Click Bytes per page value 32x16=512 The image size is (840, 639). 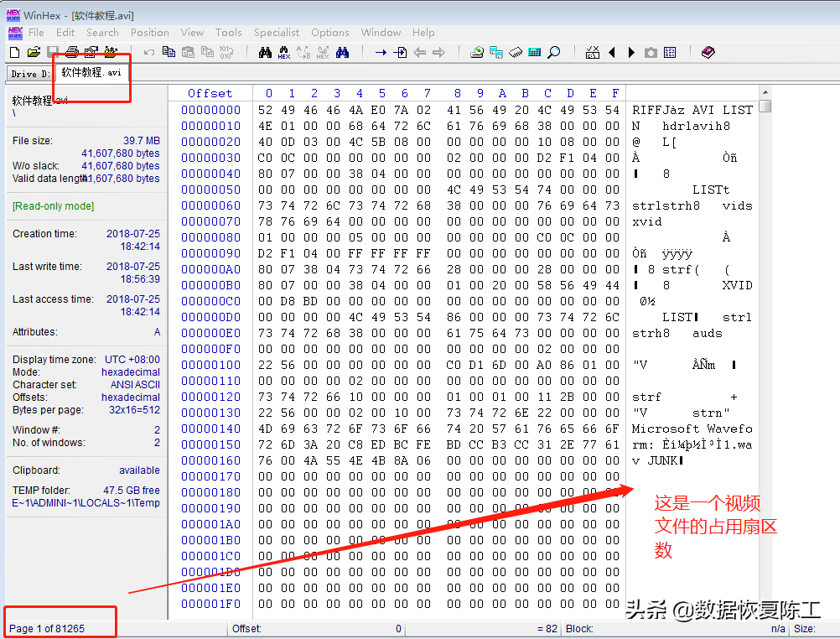coord(134,409)
